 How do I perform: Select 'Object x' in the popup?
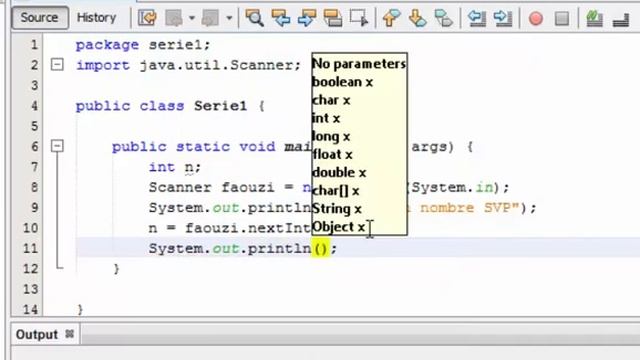(338, 227)
